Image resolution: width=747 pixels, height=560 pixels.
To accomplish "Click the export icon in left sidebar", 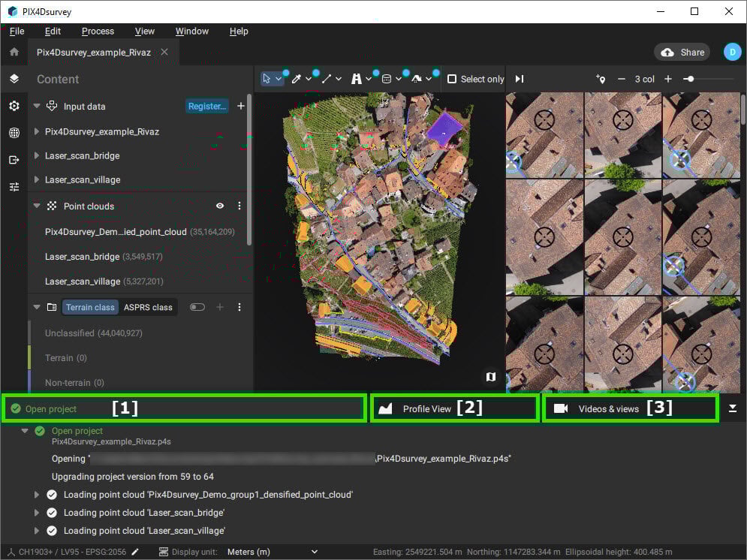I will (x=14, y=160).
